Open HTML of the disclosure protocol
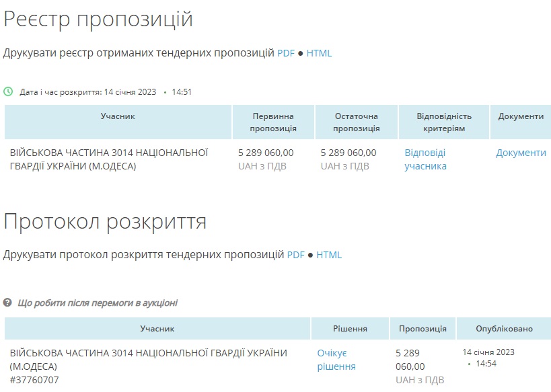This screenshot has height=392, width=551. pyautogui.click(x=329, y=255)
